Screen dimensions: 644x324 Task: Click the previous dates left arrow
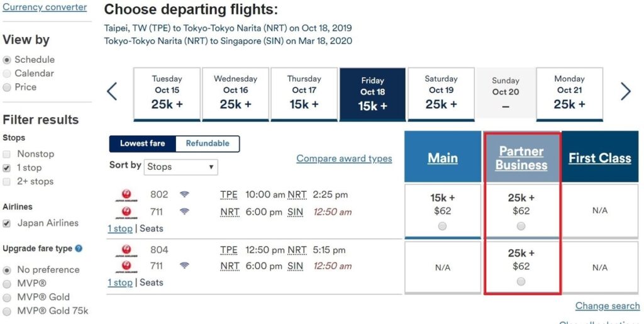click(112, 91)
